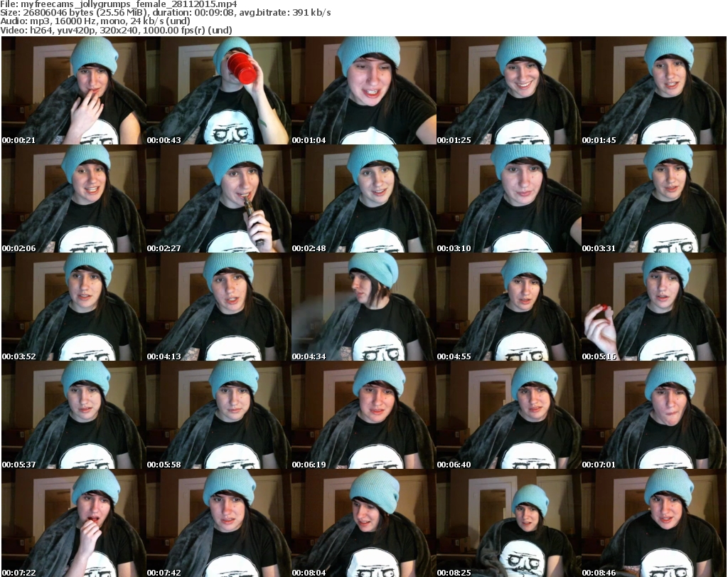Click the 'Video: h264, yuv420p' line
The height and width of the screenshot is (577, 728).
tap(116, 30)
